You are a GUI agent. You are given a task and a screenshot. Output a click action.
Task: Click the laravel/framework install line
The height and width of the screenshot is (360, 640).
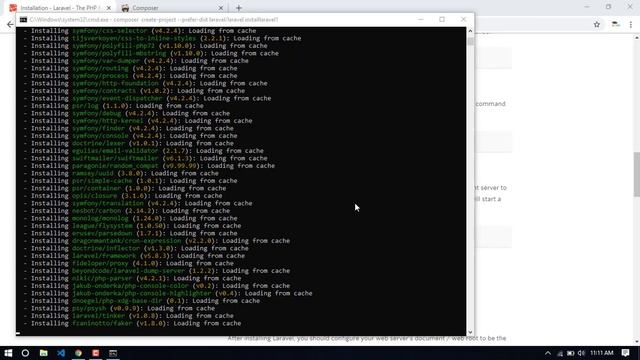pyautogui.click(x=134, y=256)
